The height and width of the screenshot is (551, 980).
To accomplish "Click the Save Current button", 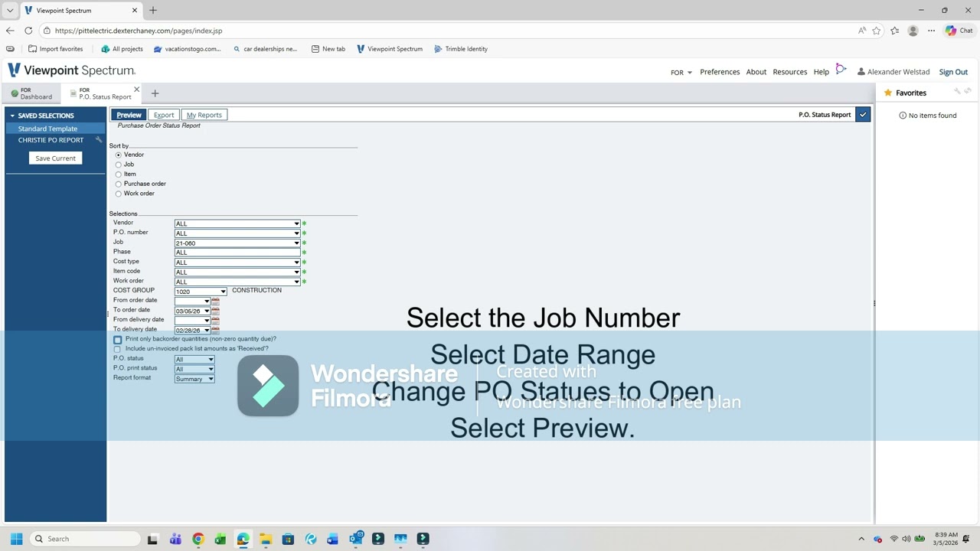I will [x=55, y=158].
